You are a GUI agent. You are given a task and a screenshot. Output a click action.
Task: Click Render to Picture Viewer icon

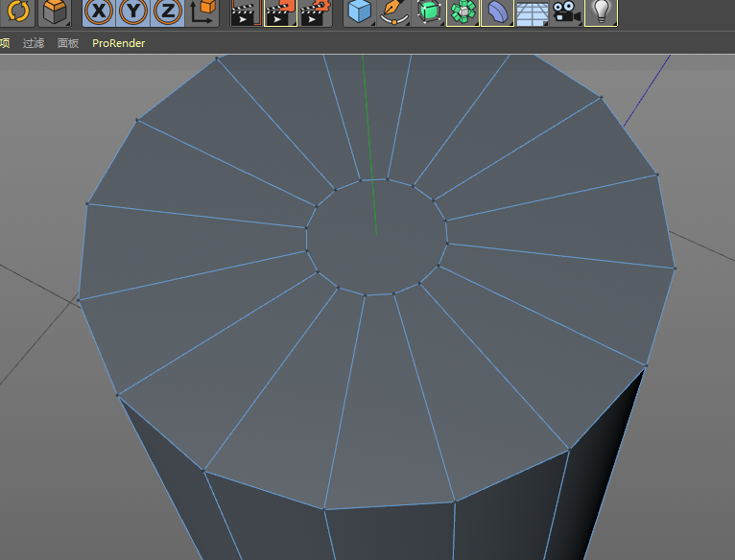(x=280, y=12)
